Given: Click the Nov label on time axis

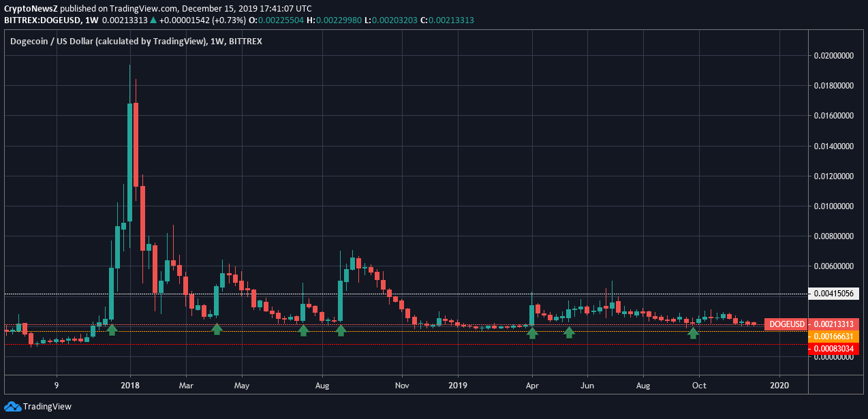Looking at the screenshot, I should pyautogui.click(x=403, y=386).
